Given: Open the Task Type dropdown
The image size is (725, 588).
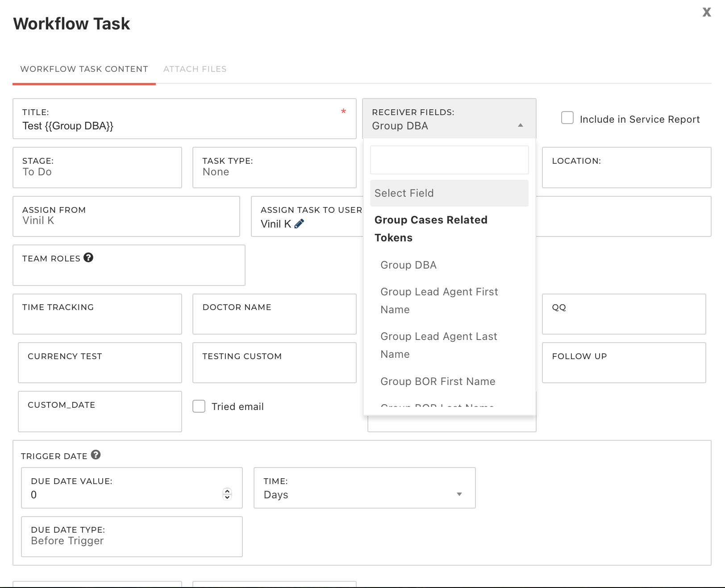Looking at the screenshot, I should pyautogui.click(x=275, y=167).
